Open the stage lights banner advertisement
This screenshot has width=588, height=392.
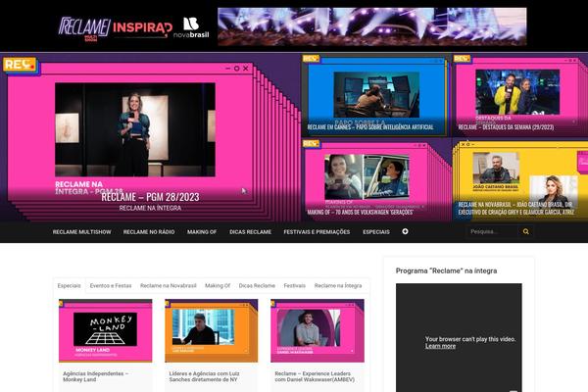372,26
